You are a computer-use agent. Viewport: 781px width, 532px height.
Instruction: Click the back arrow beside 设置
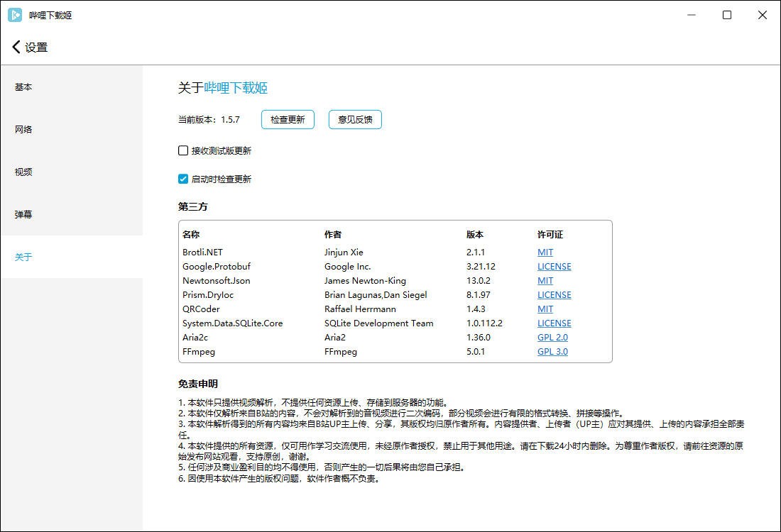tap(16, 47)
